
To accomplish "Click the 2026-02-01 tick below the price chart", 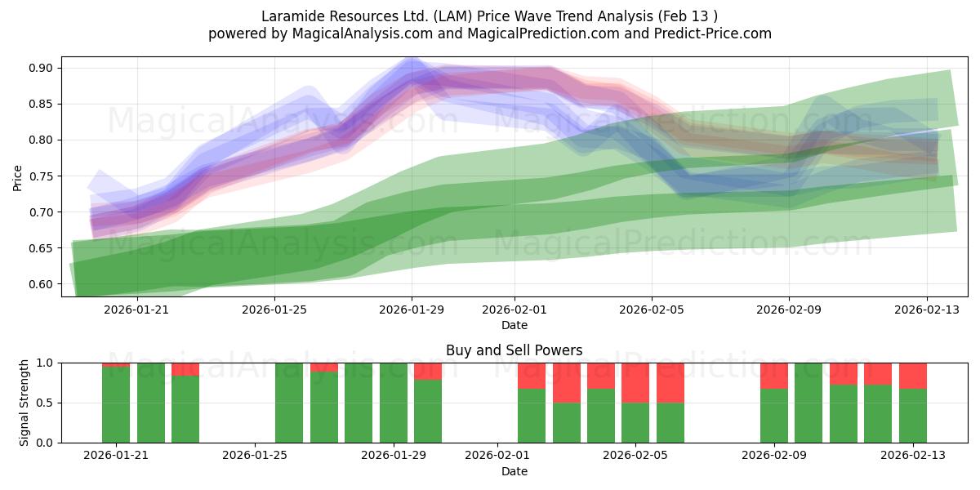I will pyautogui.click(x=514, y=310).
